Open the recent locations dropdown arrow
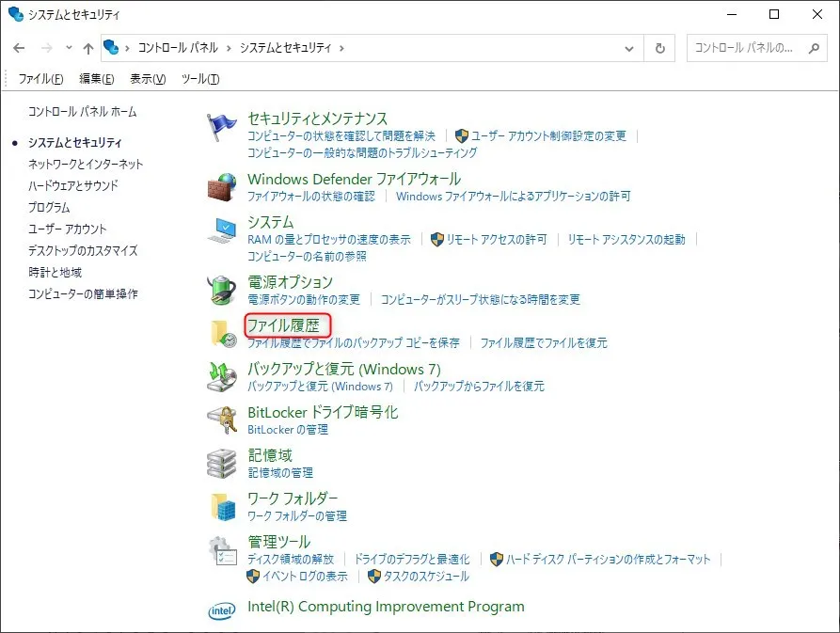Viewport: 840px width, 633px height. tap(69, 48)
